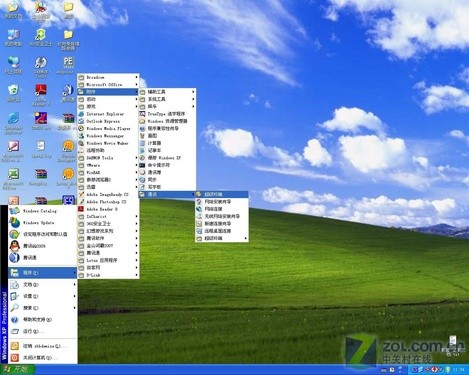Viewport: 469px width, 375px height.
Task: Open Windows Catalog in the Start menu
Action: 43,211
